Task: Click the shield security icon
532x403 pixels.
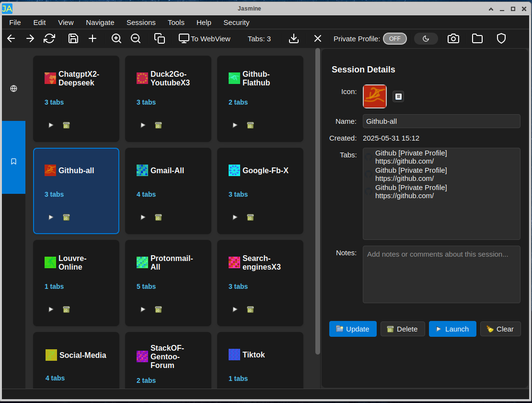Action: 501,38
